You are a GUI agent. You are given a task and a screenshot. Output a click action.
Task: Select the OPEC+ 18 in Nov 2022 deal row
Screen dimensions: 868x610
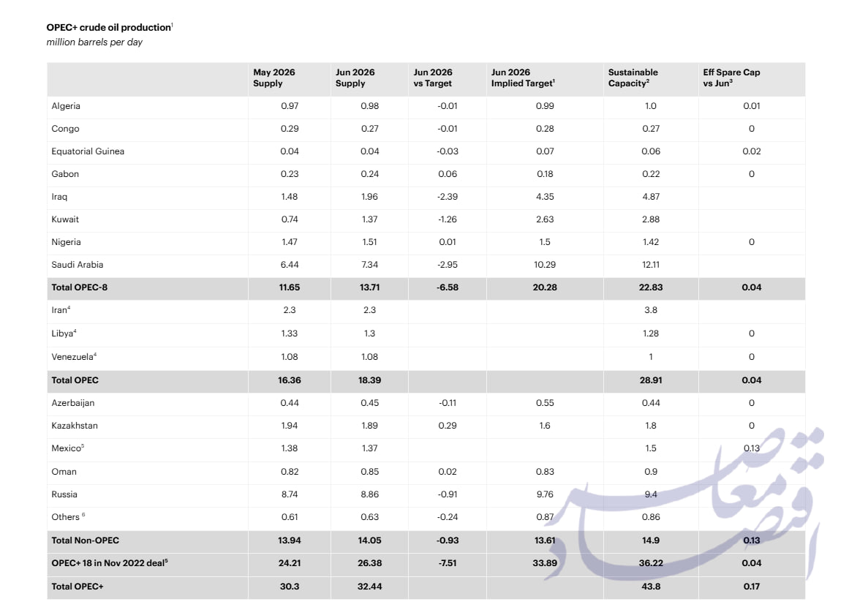point(426,563)
